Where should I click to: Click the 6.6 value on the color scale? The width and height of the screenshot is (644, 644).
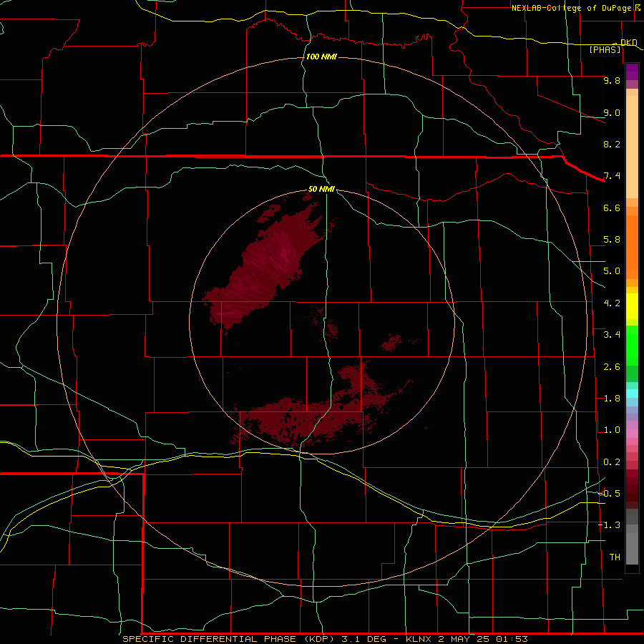click(612, 208)
